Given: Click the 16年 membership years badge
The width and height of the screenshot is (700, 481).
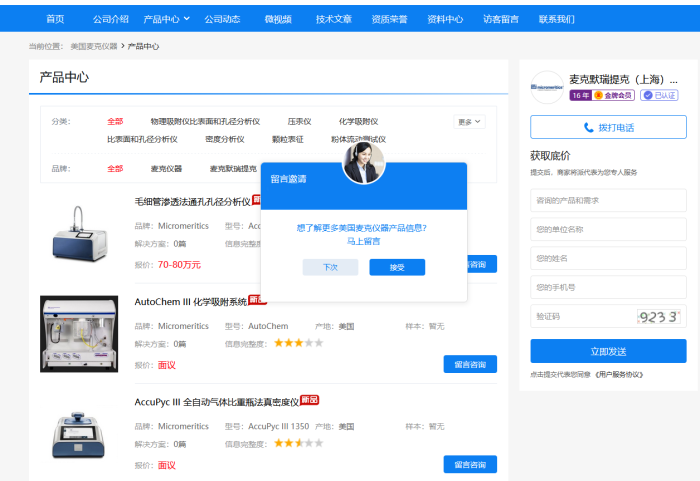Looking at the screenshot, I should click(x=580, y=96).
